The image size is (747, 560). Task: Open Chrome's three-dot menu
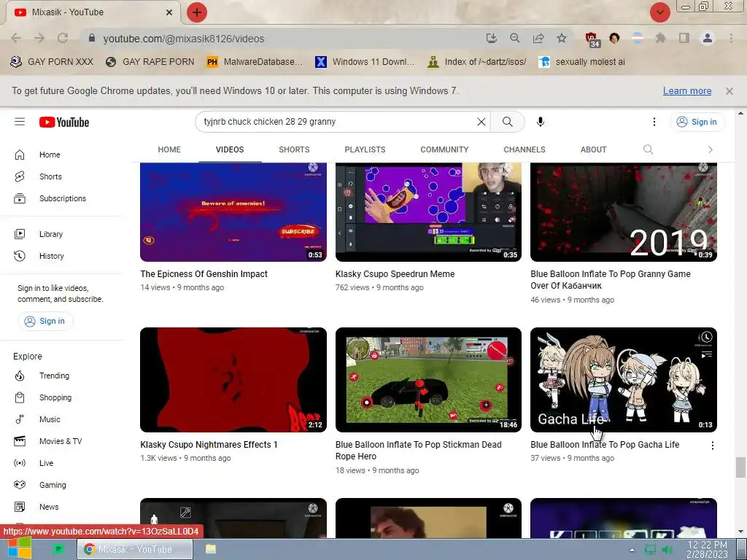(731, 38)
